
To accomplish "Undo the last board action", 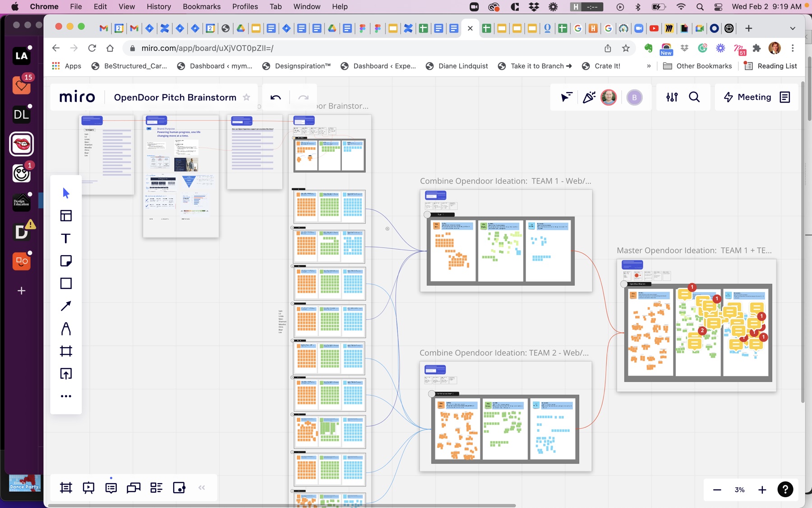I will pyautogui.click(x=276, y=98).
